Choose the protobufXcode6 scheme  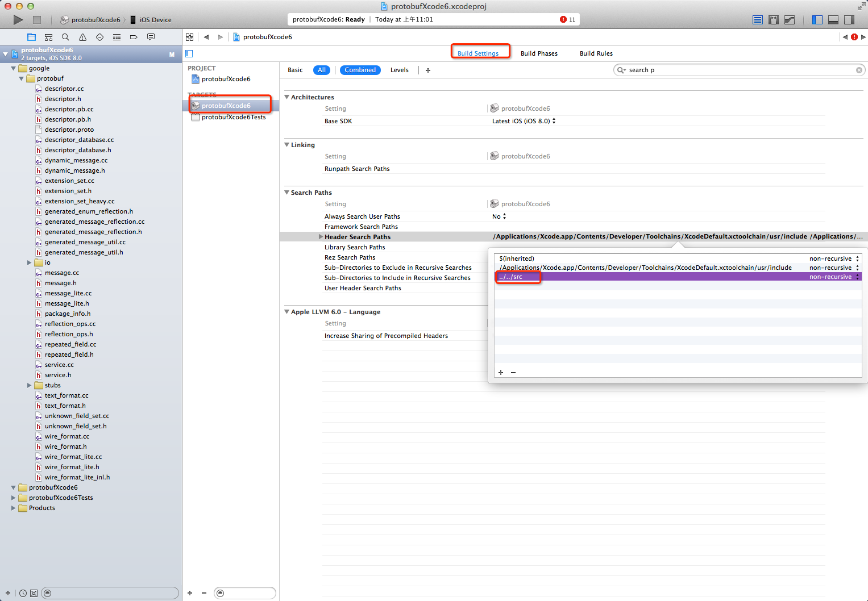[x=90, y=20]
